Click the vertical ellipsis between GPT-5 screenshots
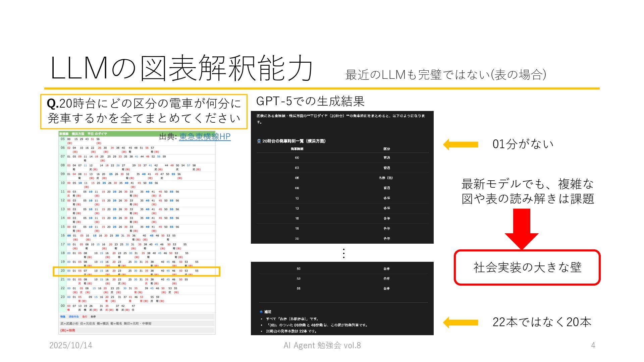The image size is (644, 362). [343, 253]
